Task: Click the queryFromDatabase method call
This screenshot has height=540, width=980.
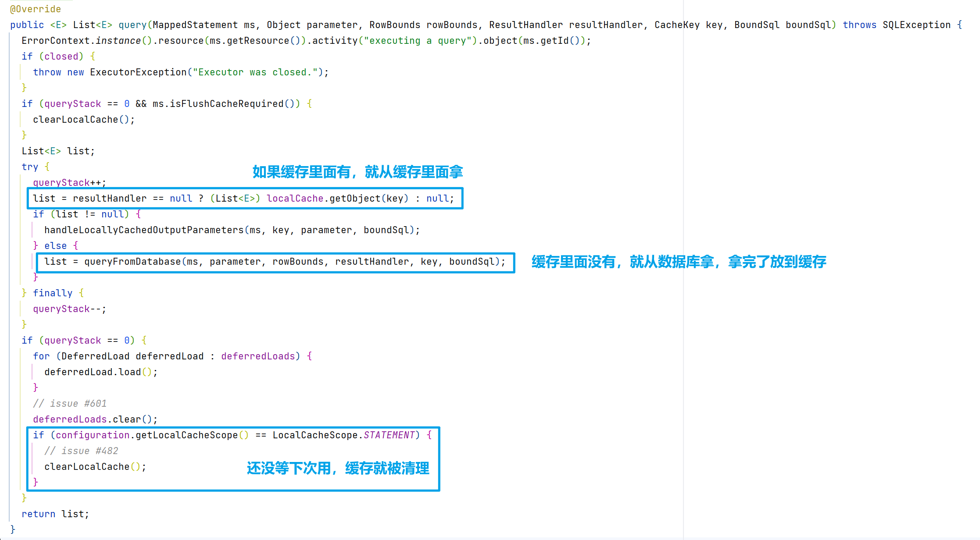Action: [x=132, y=262]
